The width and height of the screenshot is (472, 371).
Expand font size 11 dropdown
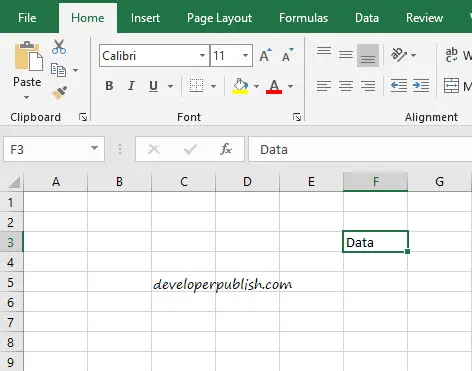pos(245,55)
